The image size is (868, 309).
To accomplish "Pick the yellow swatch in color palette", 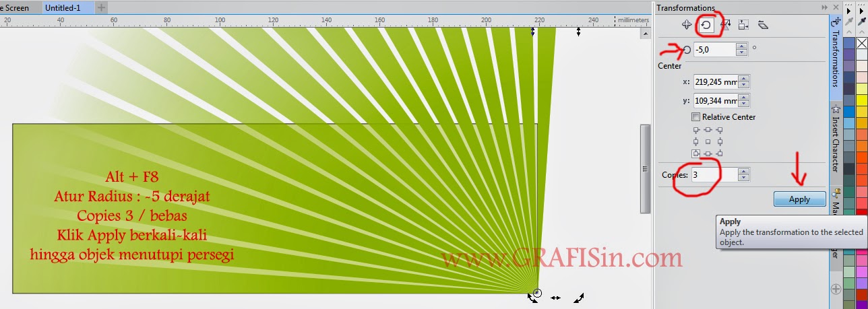I will (861, 110).
